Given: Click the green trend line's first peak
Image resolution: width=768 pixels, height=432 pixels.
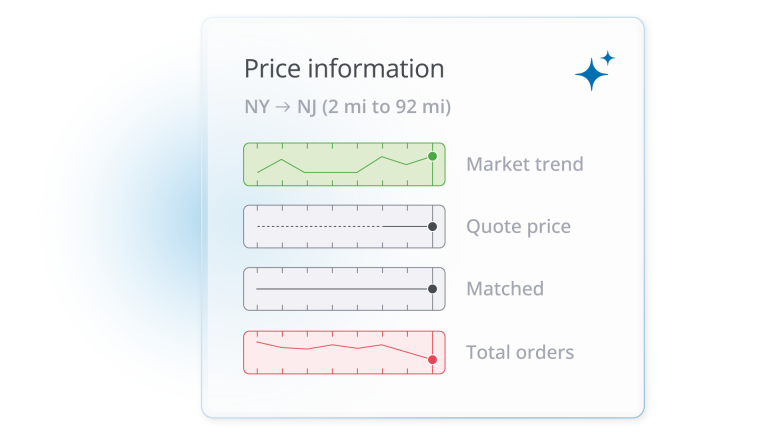Looking at the screenshot, I should coord(283,159).
